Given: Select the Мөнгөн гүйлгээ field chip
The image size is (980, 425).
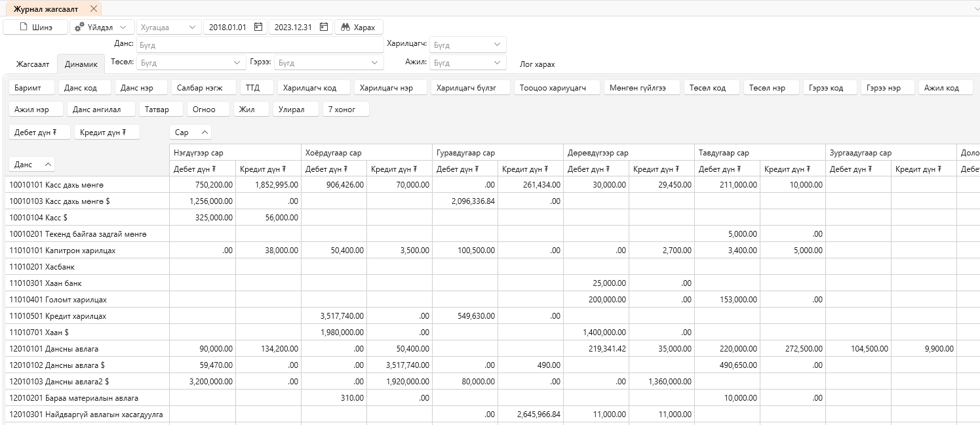Looking at the screenshot, I should 642,88.
